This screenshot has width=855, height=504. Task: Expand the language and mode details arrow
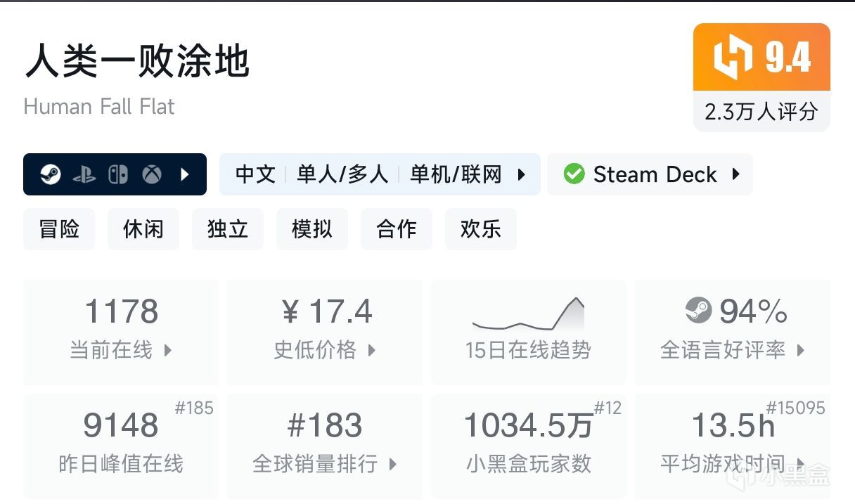click(x=521, y=174)
